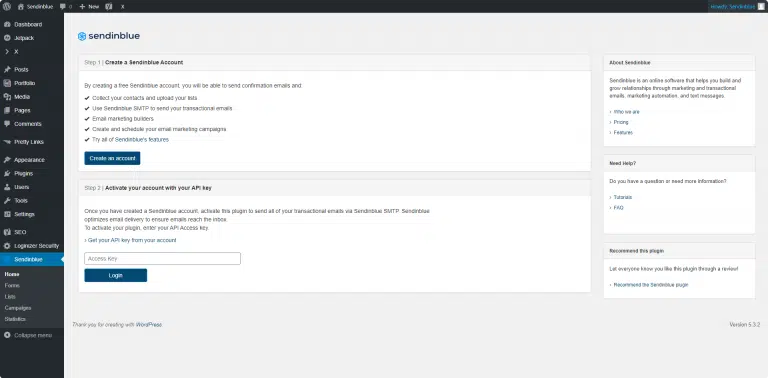
Task: Click the X item in admin bar
Action: pyautogui.click(x=122, y=7)
